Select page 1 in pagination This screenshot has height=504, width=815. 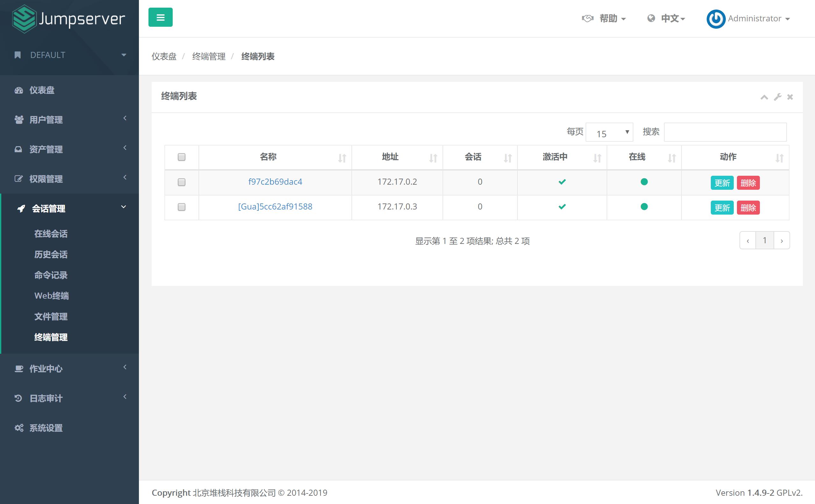click(x=765, y=240)
